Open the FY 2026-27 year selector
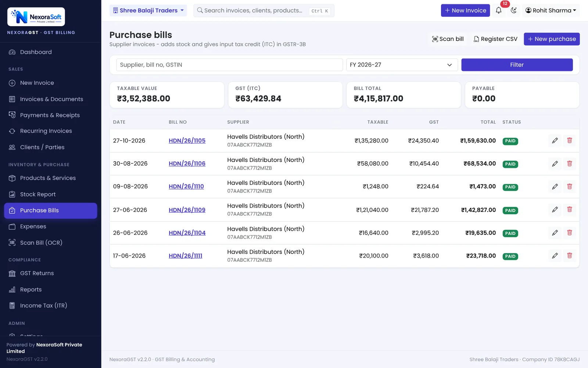Viewport: 588px width, 368px height. click(402, 65)
